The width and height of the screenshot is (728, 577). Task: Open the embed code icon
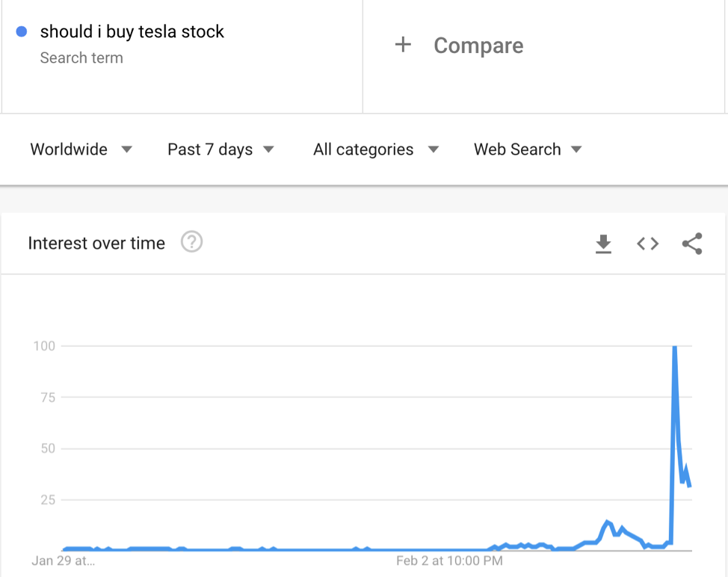[x=648, y=244]
